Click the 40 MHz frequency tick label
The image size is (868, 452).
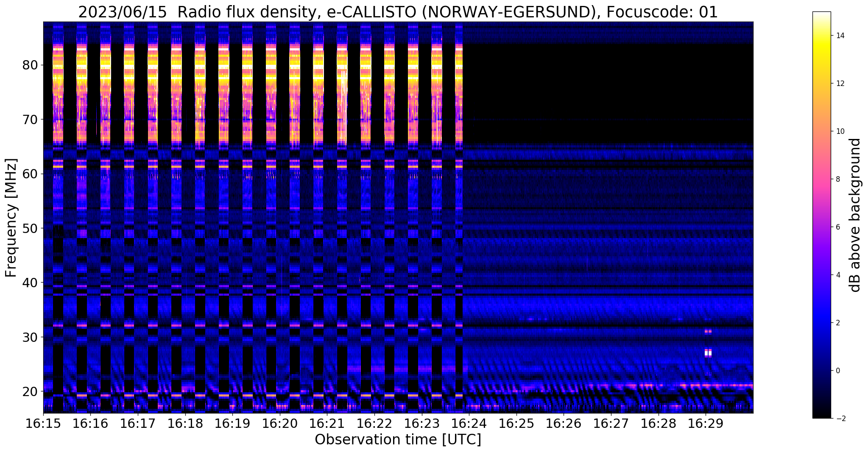(x=30, y=283)
